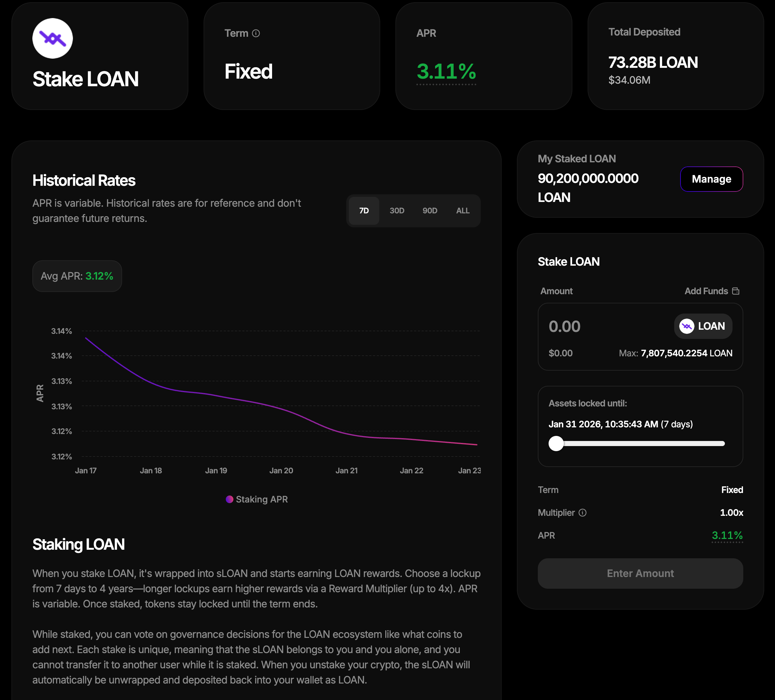The image size is (775, 700).
Task: Show the 90D historical rates
Action: point(430,211)
